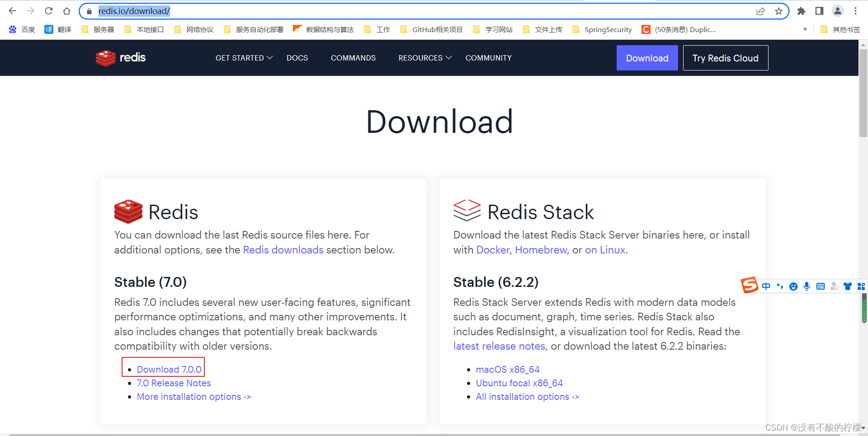Open the 工作 bookmarks folder
The image size is (868, 436).
377,29
